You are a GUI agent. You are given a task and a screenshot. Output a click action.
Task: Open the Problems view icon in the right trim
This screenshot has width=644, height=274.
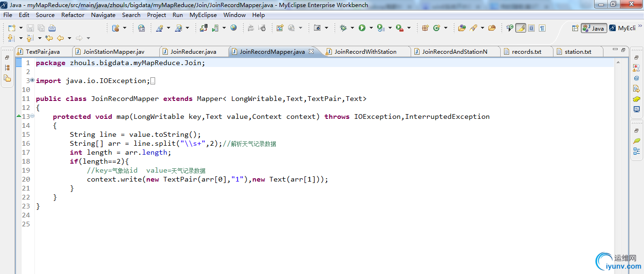tap(636, 68)
